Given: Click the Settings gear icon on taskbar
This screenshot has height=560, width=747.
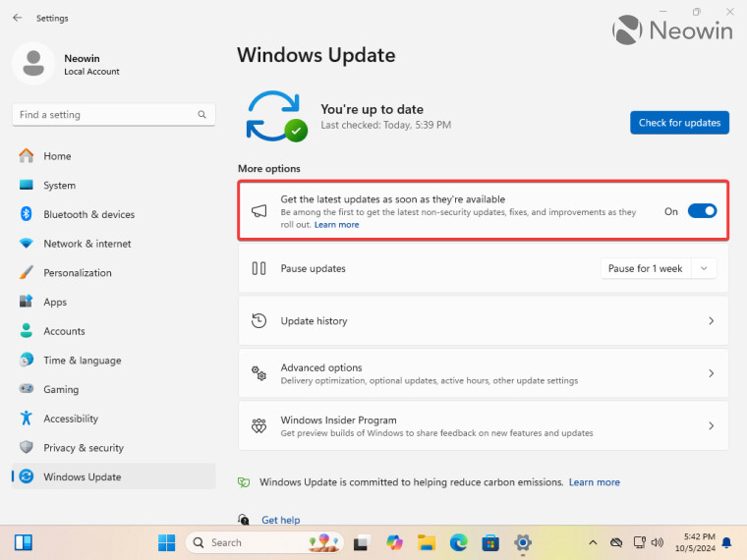Looking at the screenshot, I should (x=523, y=542).
